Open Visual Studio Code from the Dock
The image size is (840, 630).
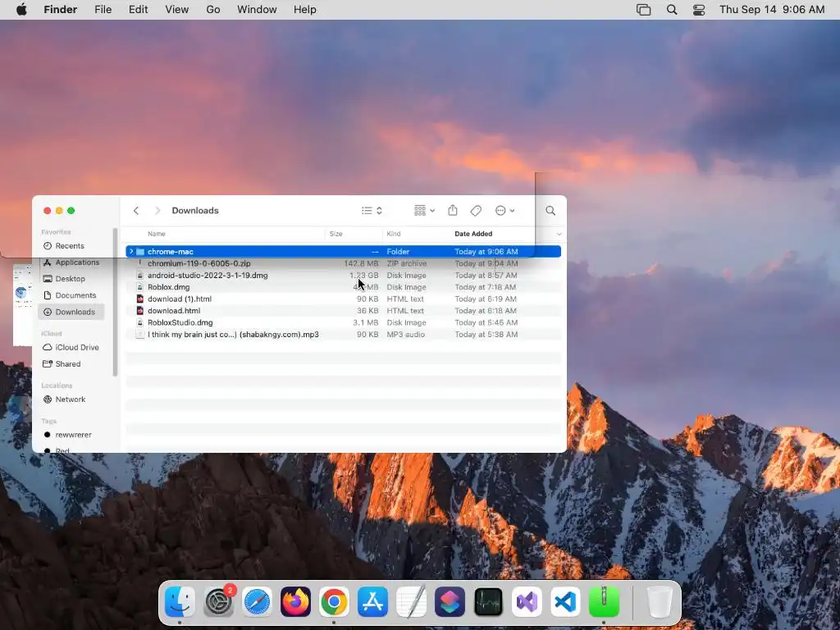(565, 601)
